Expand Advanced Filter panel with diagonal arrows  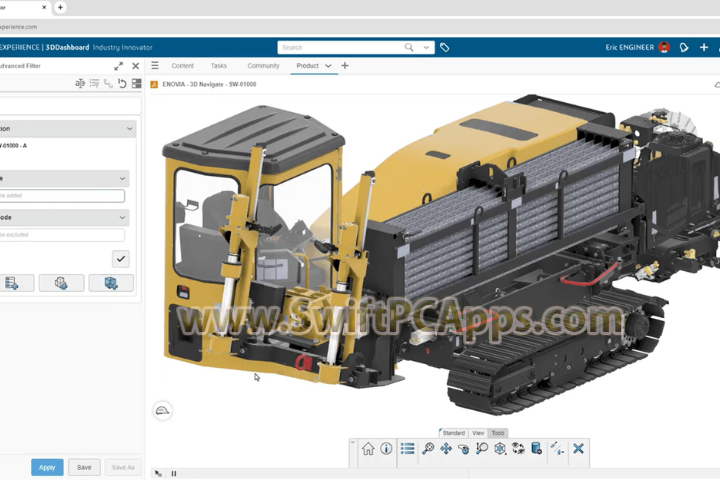click(118, 66)
